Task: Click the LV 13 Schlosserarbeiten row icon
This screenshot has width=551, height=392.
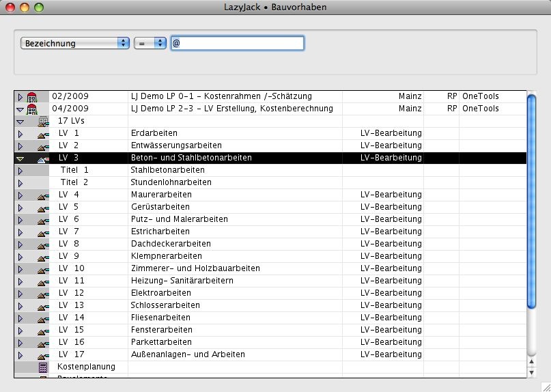Action: tap(43, 307)
